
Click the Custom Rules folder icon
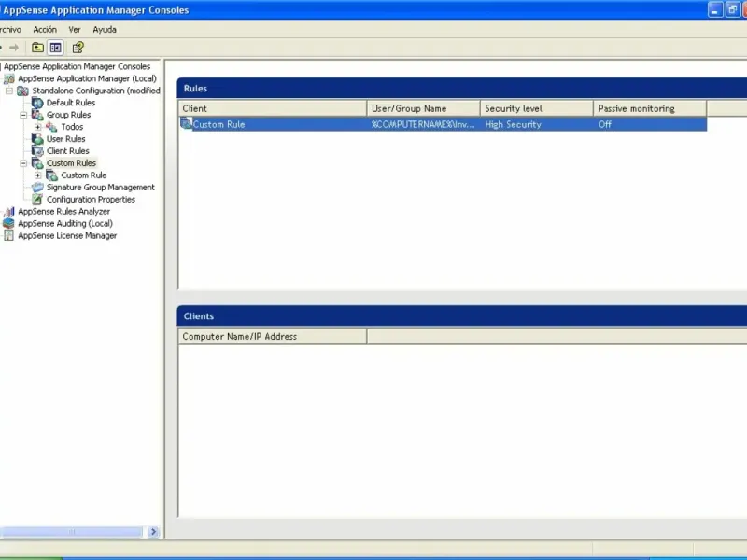(37, 163)
